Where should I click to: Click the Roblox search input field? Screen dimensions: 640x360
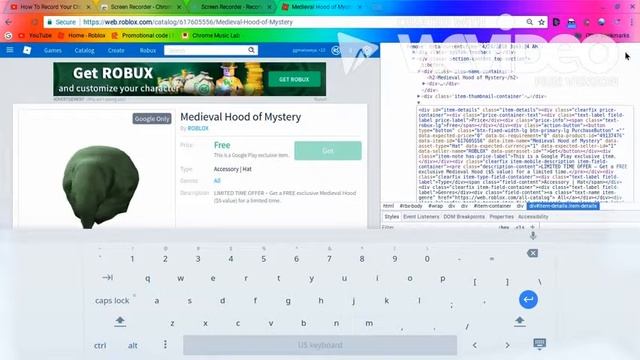click(205, 50)
